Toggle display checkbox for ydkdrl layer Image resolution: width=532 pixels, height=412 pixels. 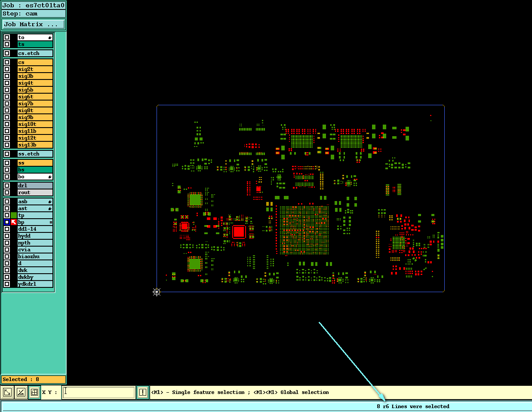7,284
